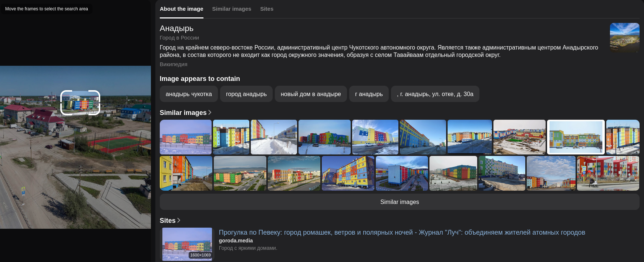Select the 'ул. отке, д. 30а' chip

click(435, 94)
